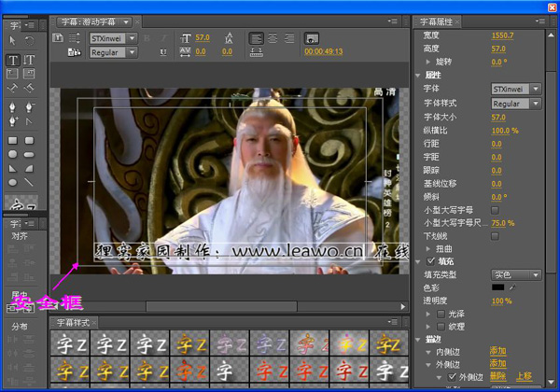The height and width of the screenshot is (392, 560).
Task: Open Roll/Crawl Options icon
Action: [75, 37]
